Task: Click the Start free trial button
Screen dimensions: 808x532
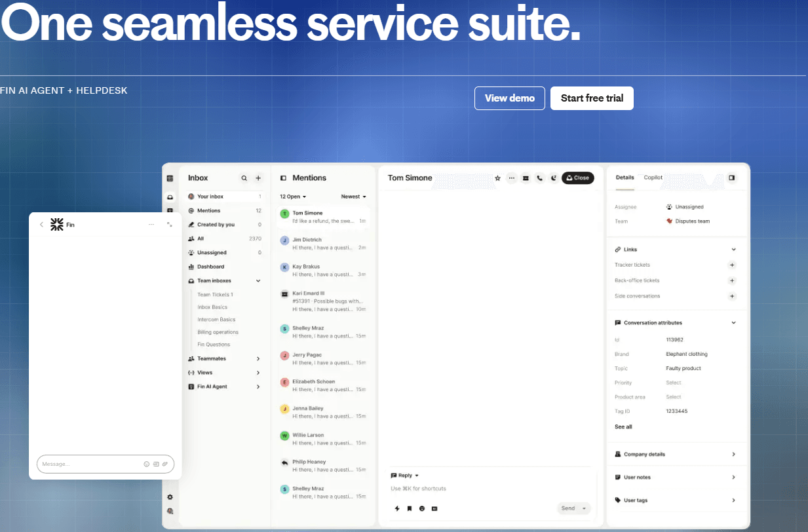Action: (x=592, y=98)
